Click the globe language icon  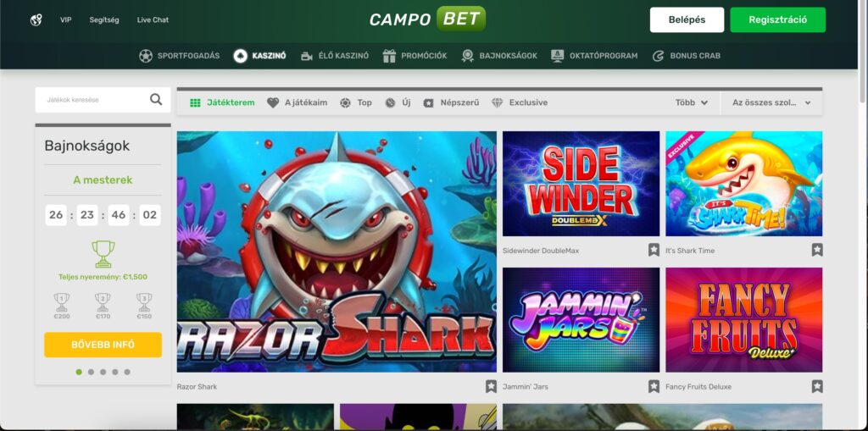36,20
